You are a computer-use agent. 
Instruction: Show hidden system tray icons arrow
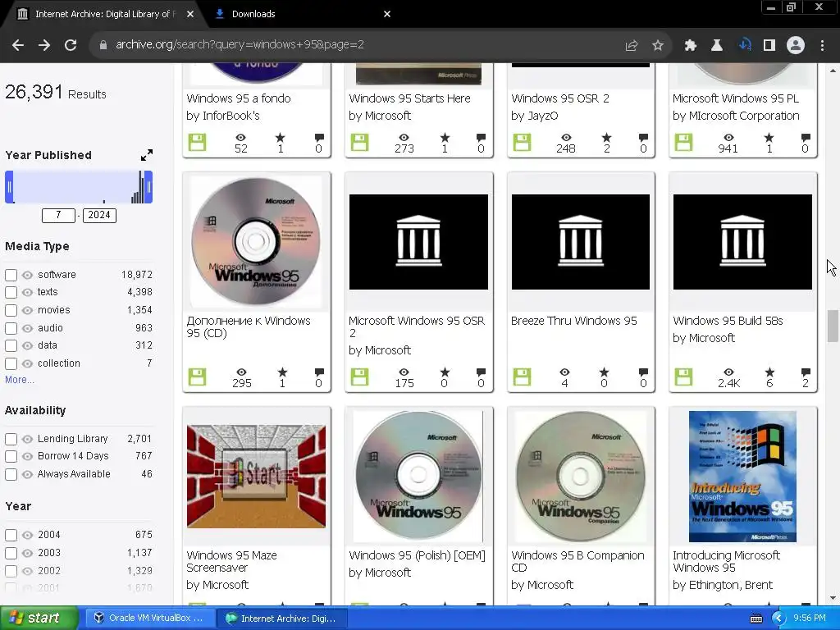click(x=778, y=619)
